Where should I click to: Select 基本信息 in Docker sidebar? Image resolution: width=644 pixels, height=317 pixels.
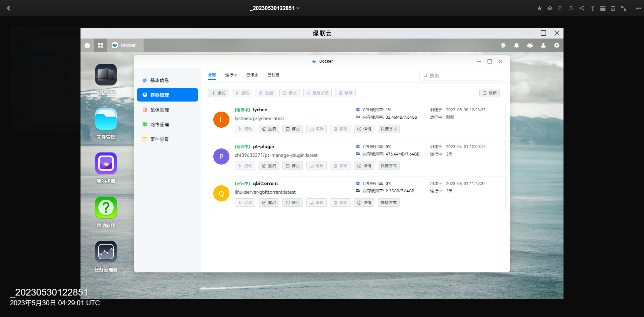coord(167,80)
